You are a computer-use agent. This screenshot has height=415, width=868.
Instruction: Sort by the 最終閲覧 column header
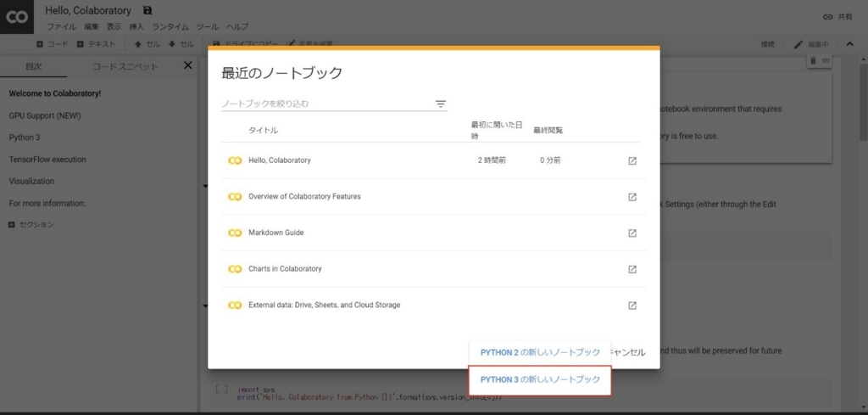click(x=548, y=131)
